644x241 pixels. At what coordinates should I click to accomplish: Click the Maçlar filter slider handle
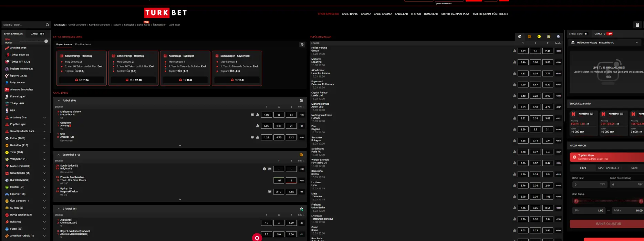pyautogui.click(x=46, y=41)
